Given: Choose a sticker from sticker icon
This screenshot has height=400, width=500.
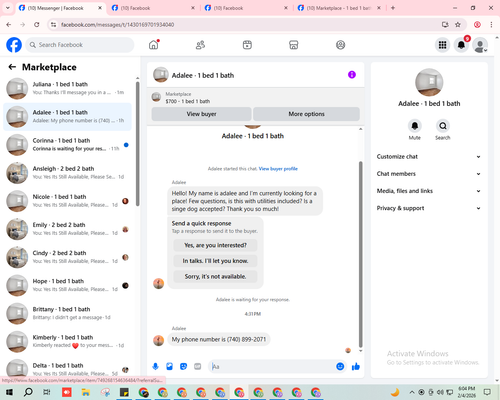Looking at the screenshot, I should tap(183, 367).
